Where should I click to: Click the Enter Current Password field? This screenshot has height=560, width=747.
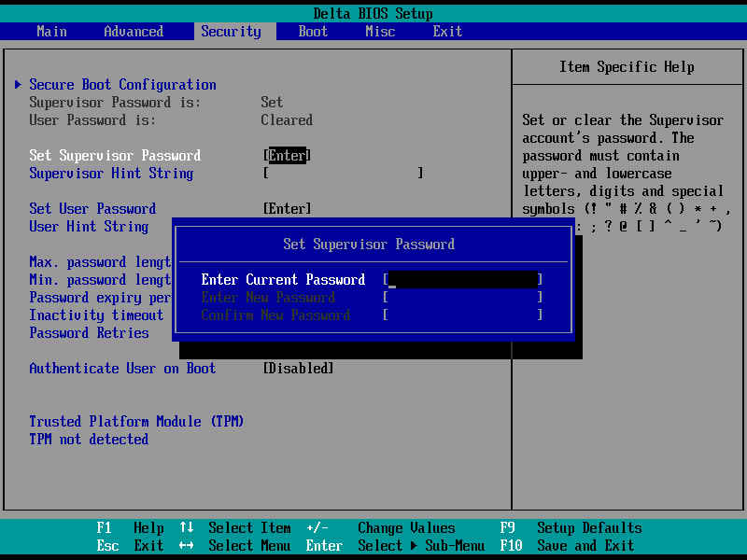462,279
